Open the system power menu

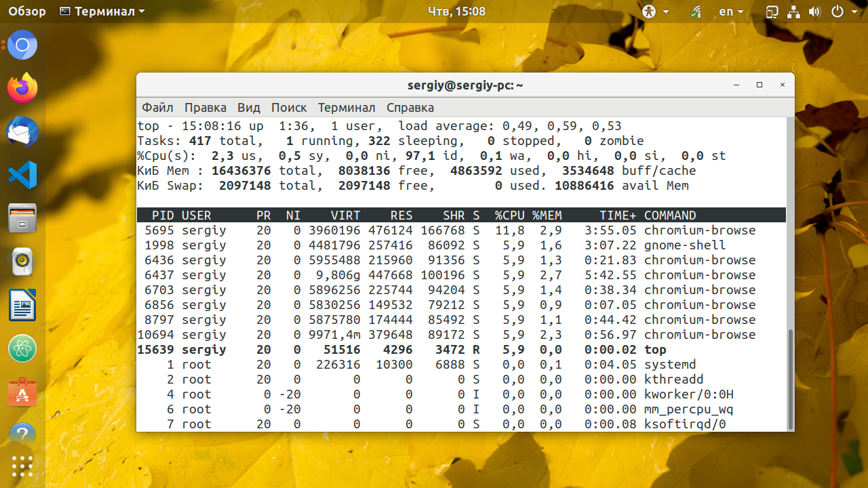tap(843, 12)
